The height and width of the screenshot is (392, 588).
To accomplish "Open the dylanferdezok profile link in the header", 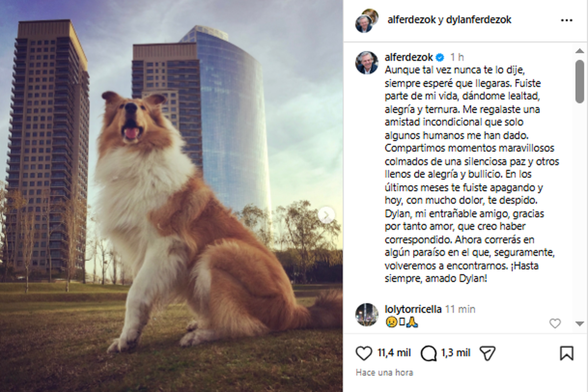I will coord(479,20).
